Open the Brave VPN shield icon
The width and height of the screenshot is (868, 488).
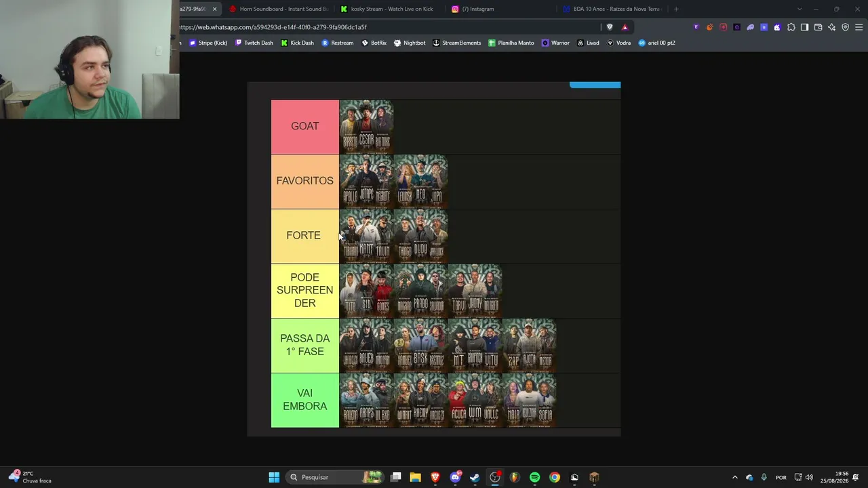coord(845,27)
